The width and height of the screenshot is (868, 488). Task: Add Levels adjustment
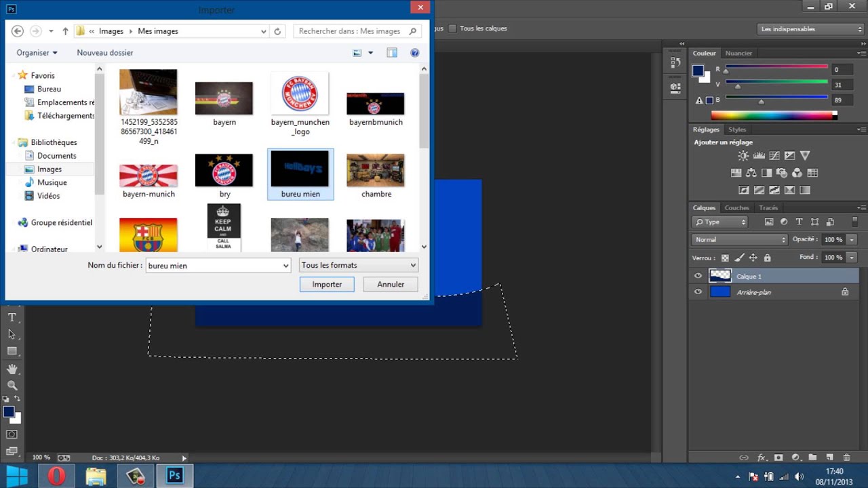coord(759,155)
